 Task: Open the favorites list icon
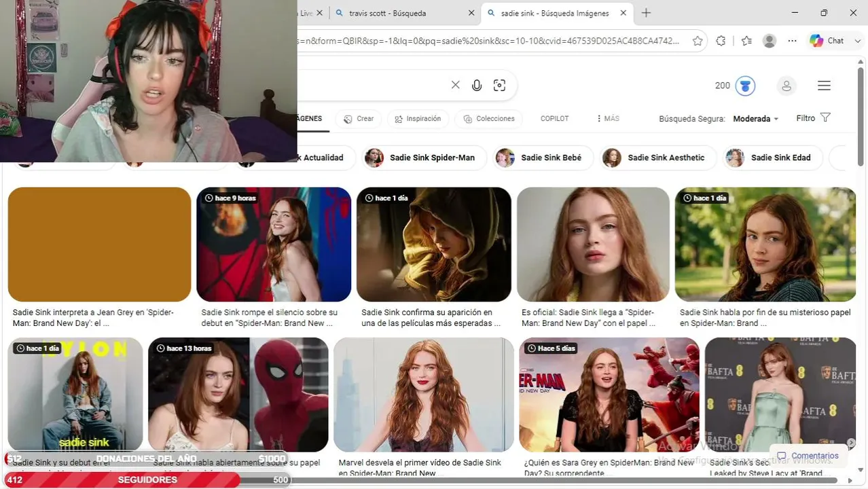[x=746, y=41]
